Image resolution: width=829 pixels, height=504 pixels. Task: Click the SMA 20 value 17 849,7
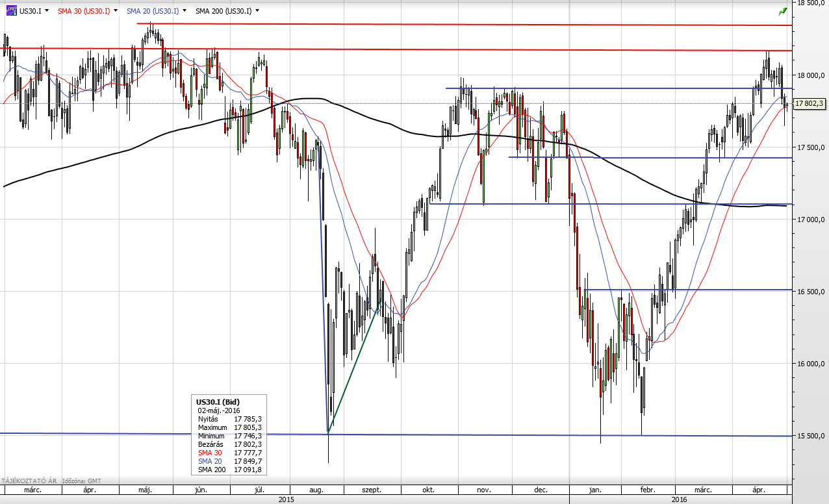pos(248,461)
